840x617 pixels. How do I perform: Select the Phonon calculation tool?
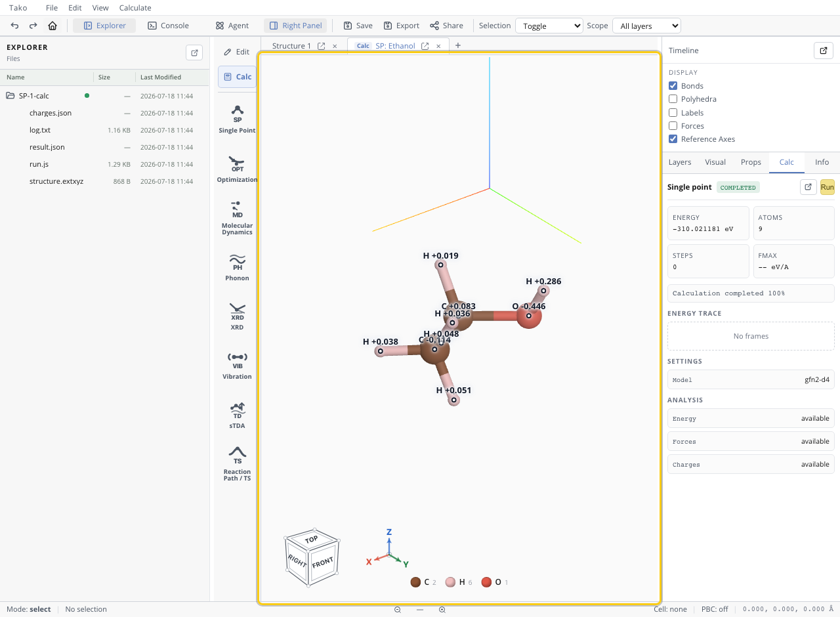[237, 267]
